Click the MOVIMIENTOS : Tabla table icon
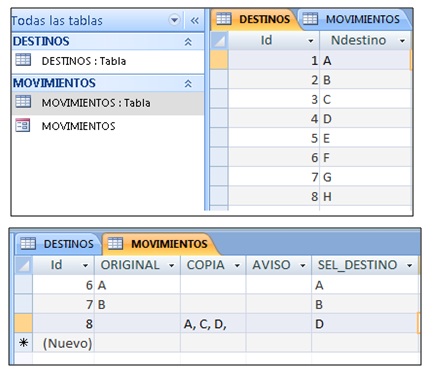This screenshot has width=435, height=372. tap(23, 102)
